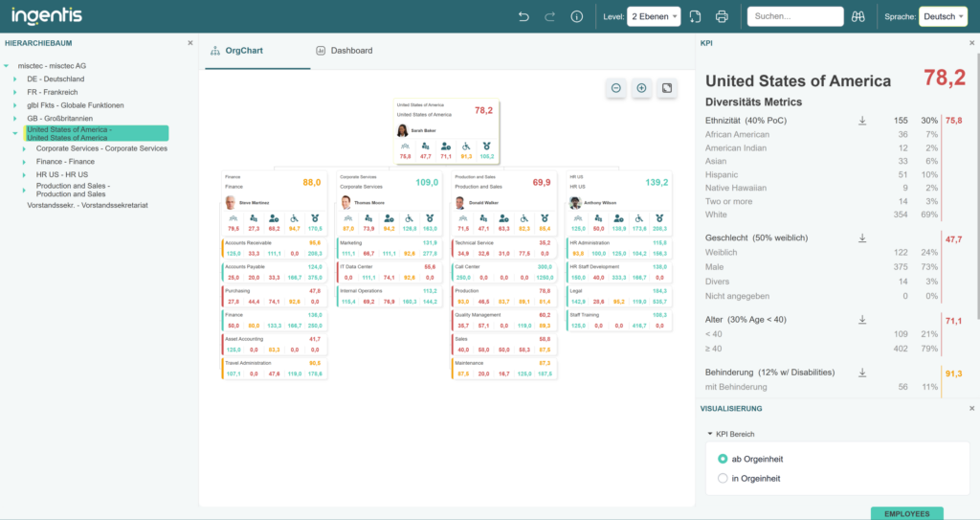Open the Marketing unit box
Viewport: 980px width, 520px height.
pos(389,248)
